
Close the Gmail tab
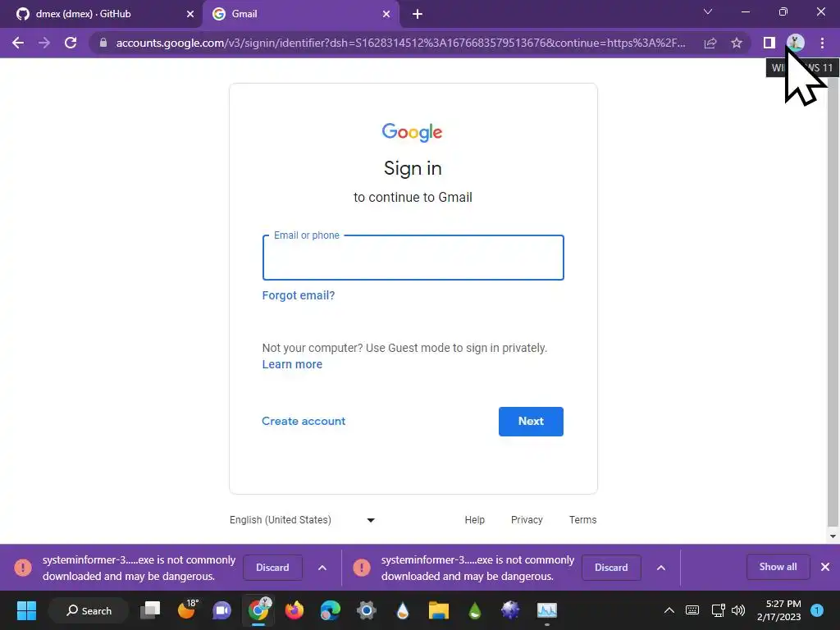(x=386, y=14)
